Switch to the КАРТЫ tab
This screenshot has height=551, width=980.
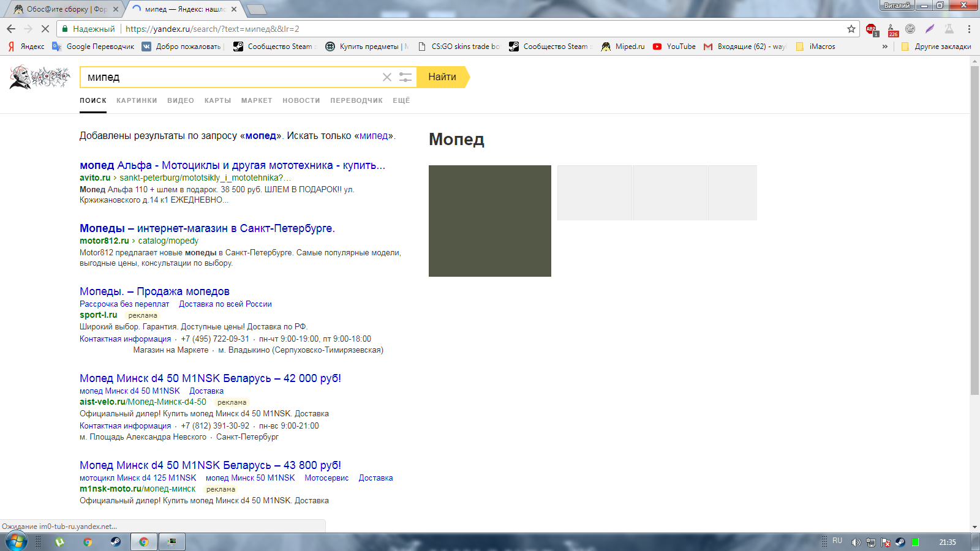point(217,100)
